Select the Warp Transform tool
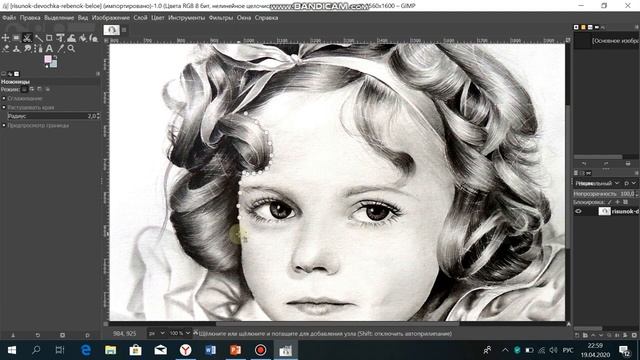Screen dimensions: 640x360 (x=71, y=38)
